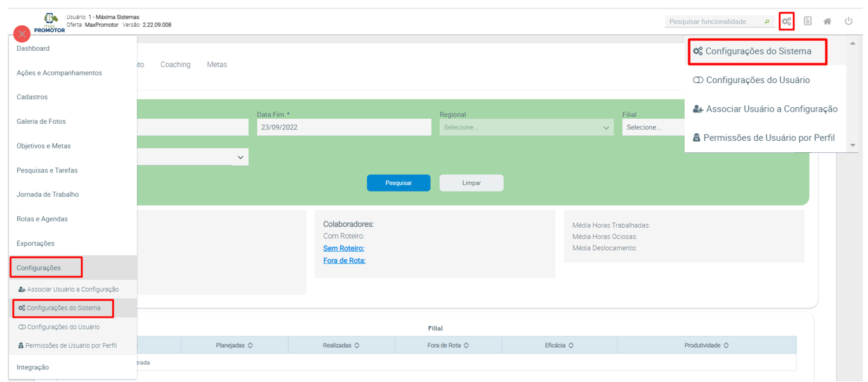Sort by Eficácia column icon
Screen dimensions: 868x382
tap(571, 345)
